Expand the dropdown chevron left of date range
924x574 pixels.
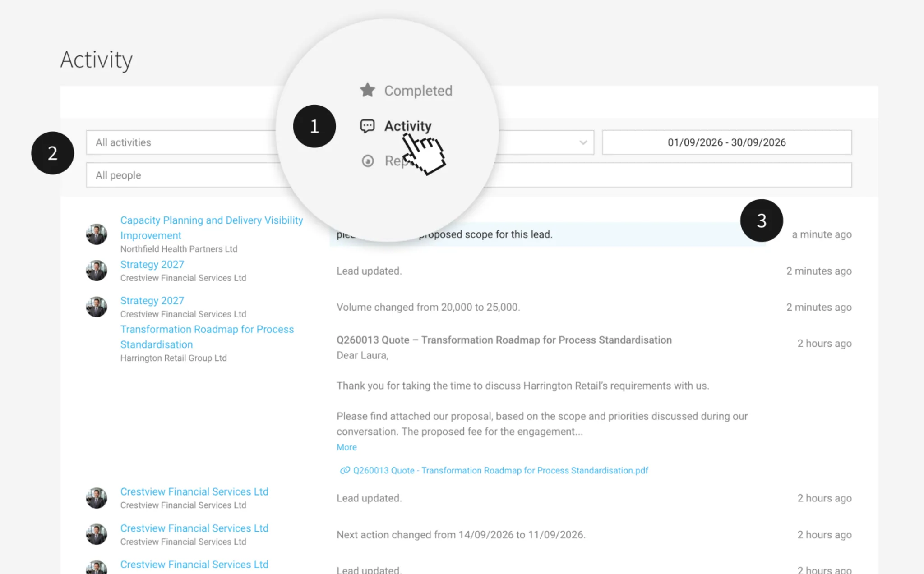tap(583, 142)
